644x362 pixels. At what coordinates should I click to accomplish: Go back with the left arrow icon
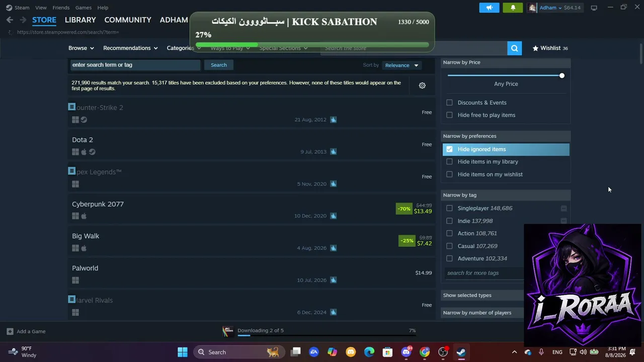[10, 20]
